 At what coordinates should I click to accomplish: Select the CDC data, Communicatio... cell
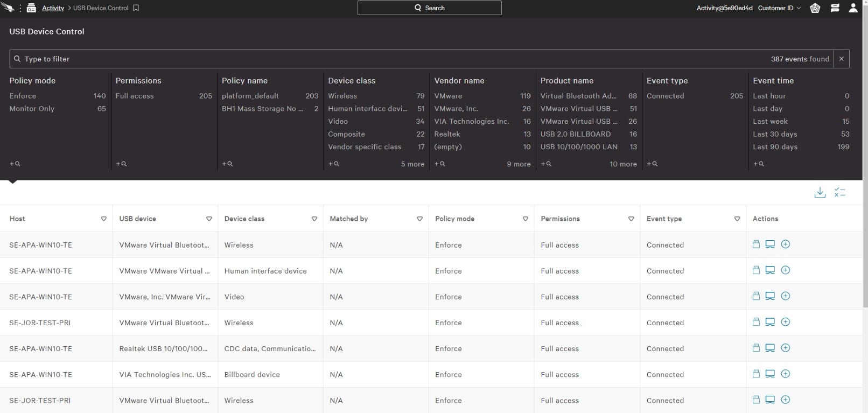(x=270, y=348)
